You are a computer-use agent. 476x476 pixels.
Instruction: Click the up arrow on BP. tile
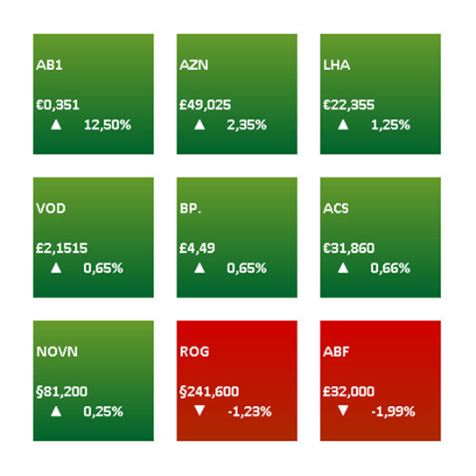tap(199, 268)
